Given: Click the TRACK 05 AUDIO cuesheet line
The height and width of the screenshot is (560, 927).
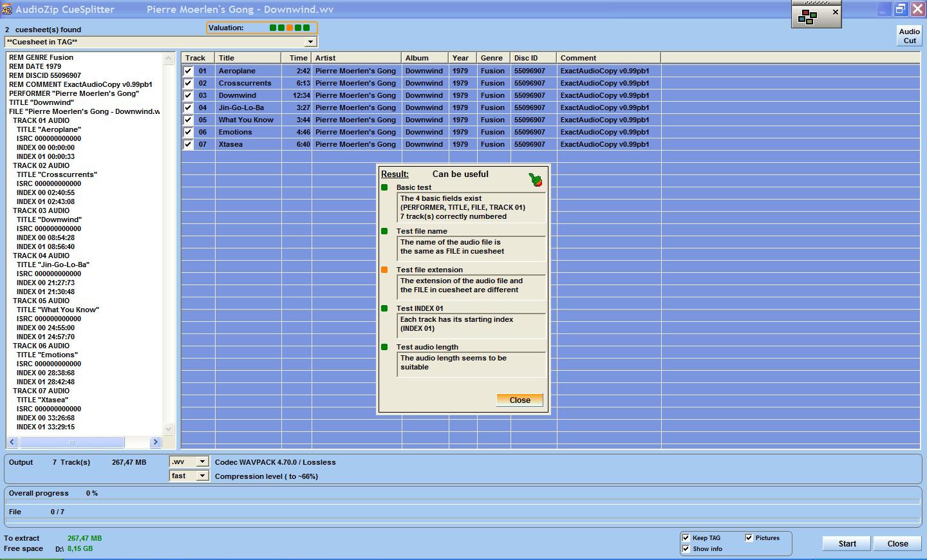Looking at the screenshot, I should click(x=41, y=301).
